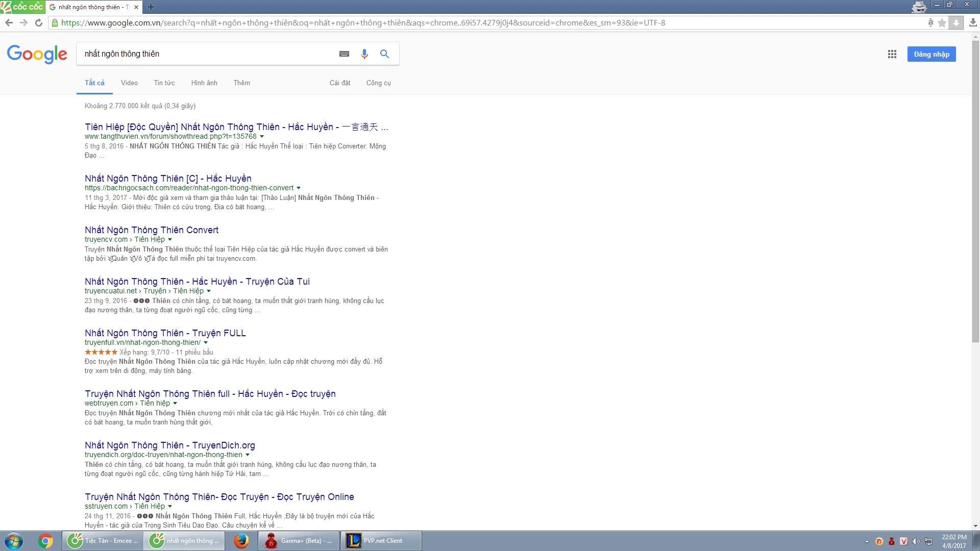Switch to the Hình ảnh tab
The width and height of the screenshot is (980, 551).
(x=204, y=83)
